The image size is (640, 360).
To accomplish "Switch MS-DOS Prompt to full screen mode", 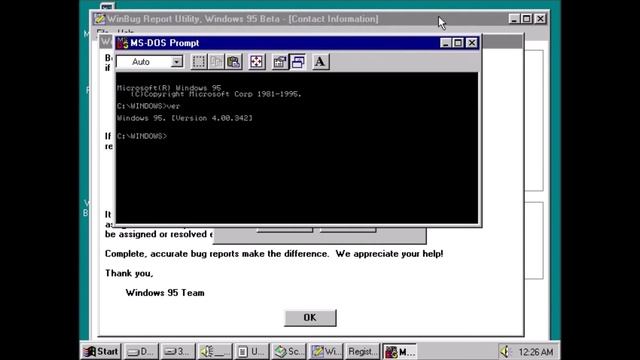I will click(x=257, y=62).
